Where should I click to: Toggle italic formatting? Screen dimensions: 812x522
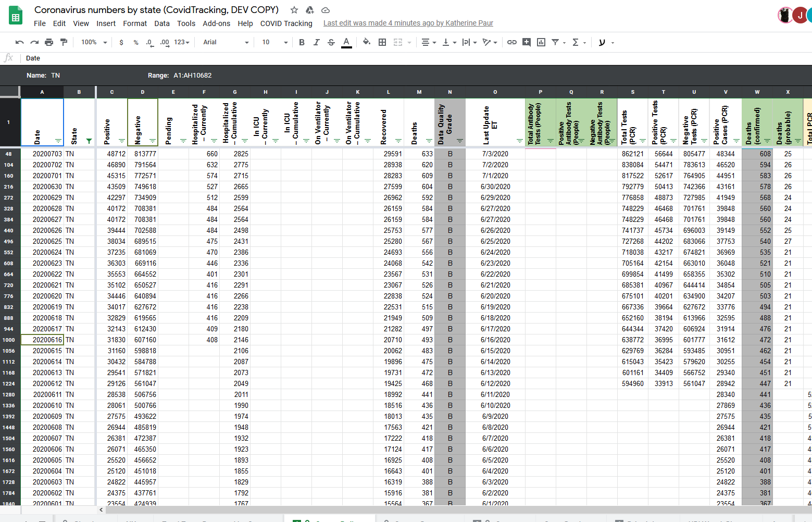pos(316,42)
